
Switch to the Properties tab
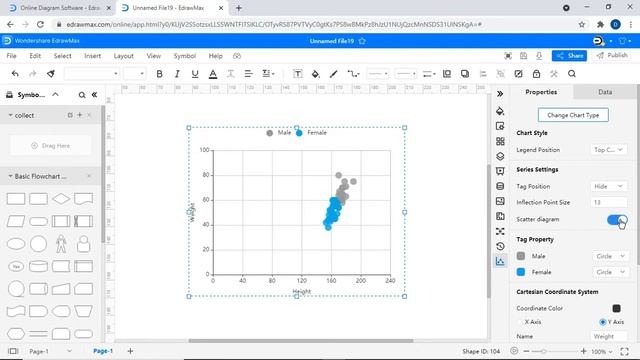[x=541, y=92]
